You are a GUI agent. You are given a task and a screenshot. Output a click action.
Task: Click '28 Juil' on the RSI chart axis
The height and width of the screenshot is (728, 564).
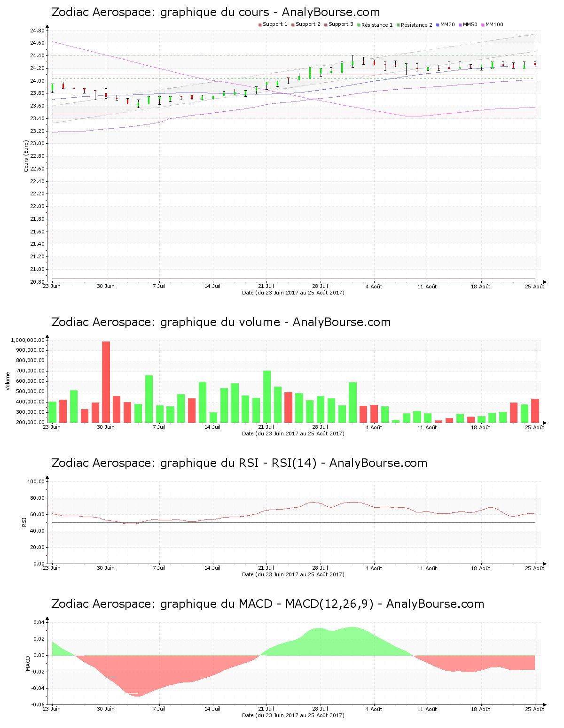coord(321,568)
